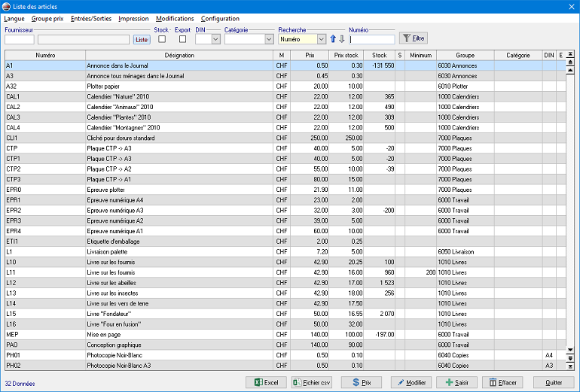
Task: Select row A3 Annonce tous ménages
Action: (x=285, y=76)
